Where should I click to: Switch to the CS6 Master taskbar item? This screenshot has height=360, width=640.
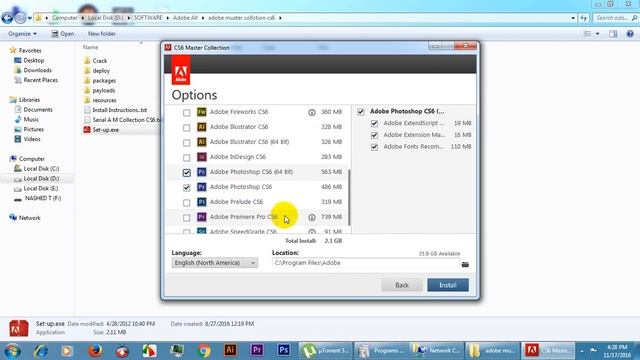click(x=548, y=351)
